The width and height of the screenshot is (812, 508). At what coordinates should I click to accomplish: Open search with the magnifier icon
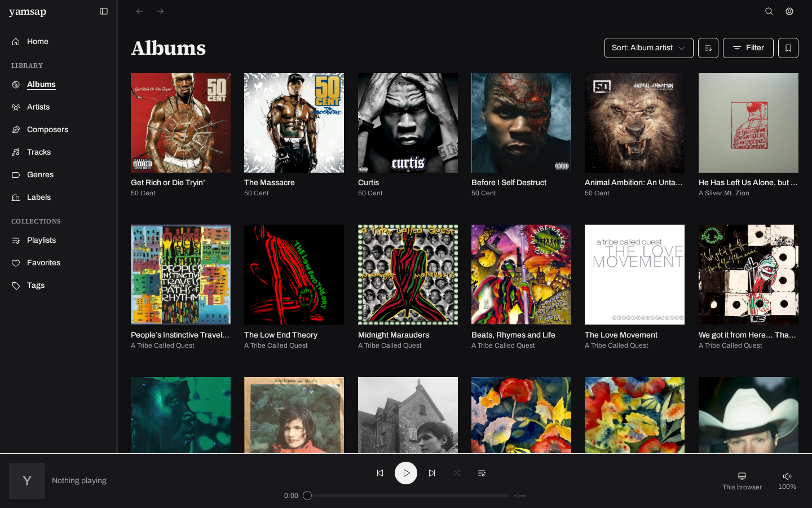coord(769,11)
